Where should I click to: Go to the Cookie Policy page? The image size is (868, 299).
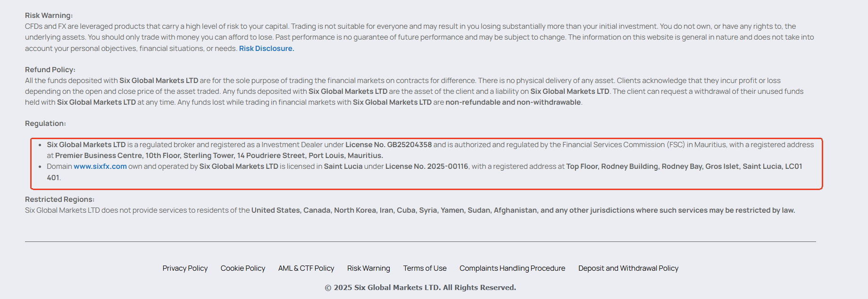(243, 268)
